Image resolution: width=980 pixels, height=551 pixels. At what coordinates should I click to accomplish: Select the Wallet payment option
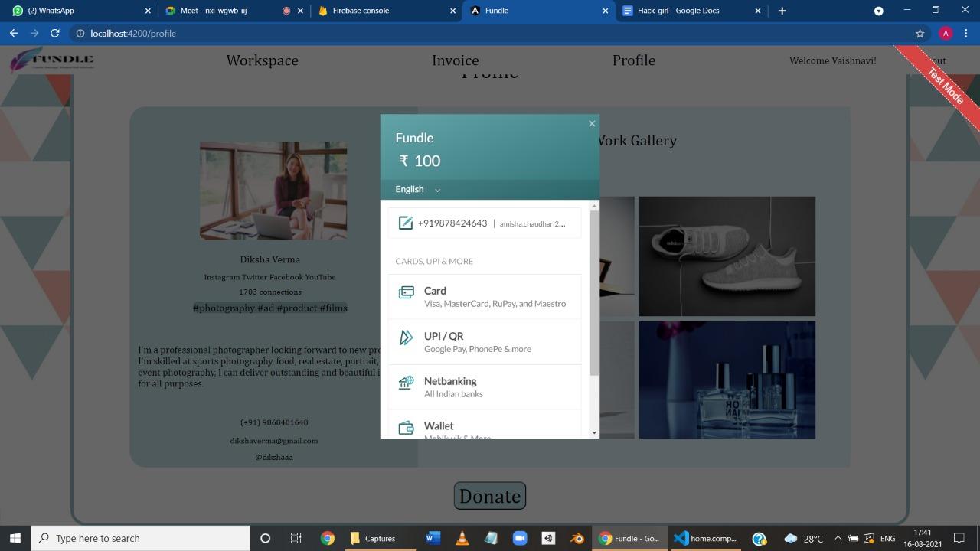485,425
